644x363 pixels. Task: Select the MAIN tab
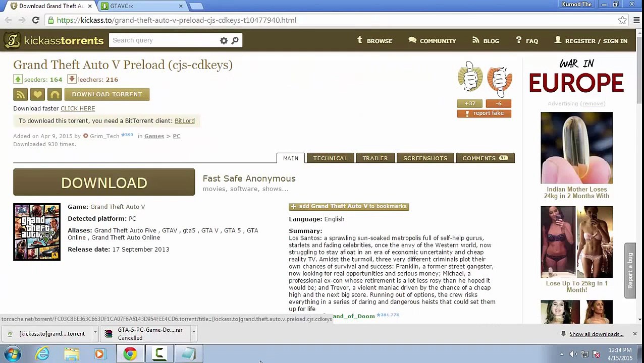coord(291,158)
